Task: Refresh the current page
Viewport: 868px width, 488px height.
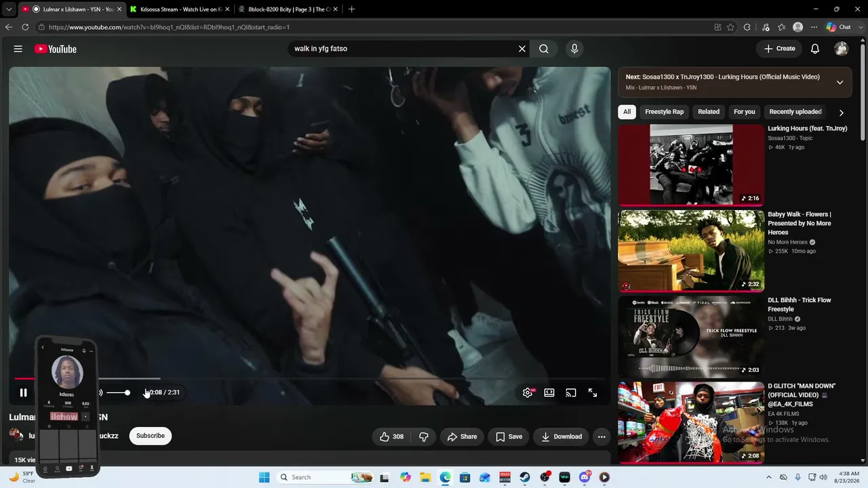Action: pyautogui.click(x=25, y=27)
